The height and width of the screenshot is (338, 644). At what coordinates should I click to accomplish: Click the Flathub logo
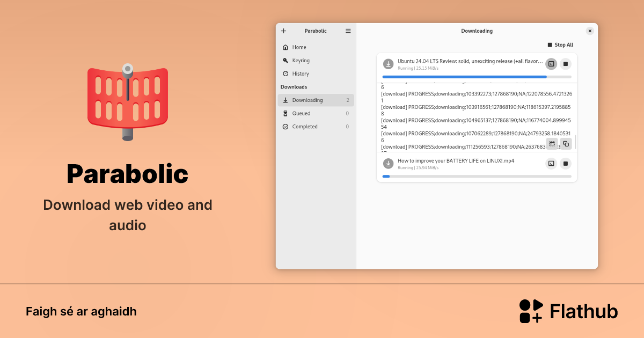532,311
